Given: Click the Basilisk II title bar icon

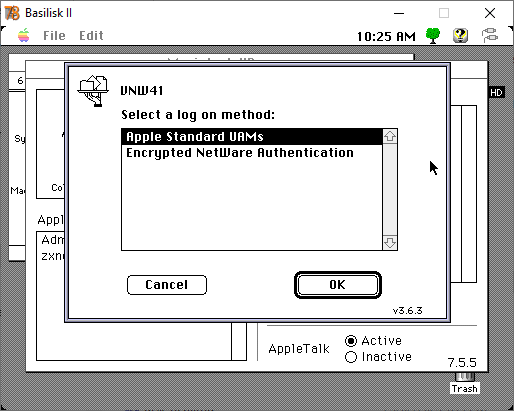Looking at the screenshot, I should point(12,13).
